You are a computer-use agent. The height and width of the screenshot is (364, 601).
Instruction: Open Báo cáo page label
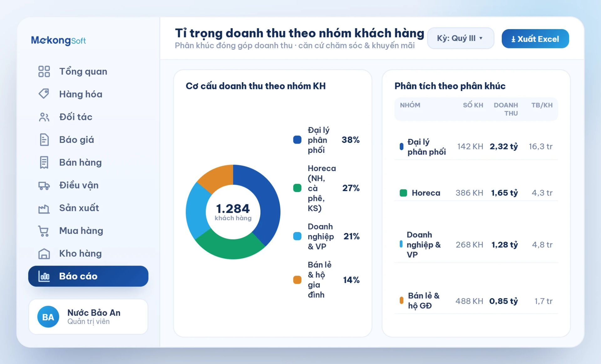point(78,276)
